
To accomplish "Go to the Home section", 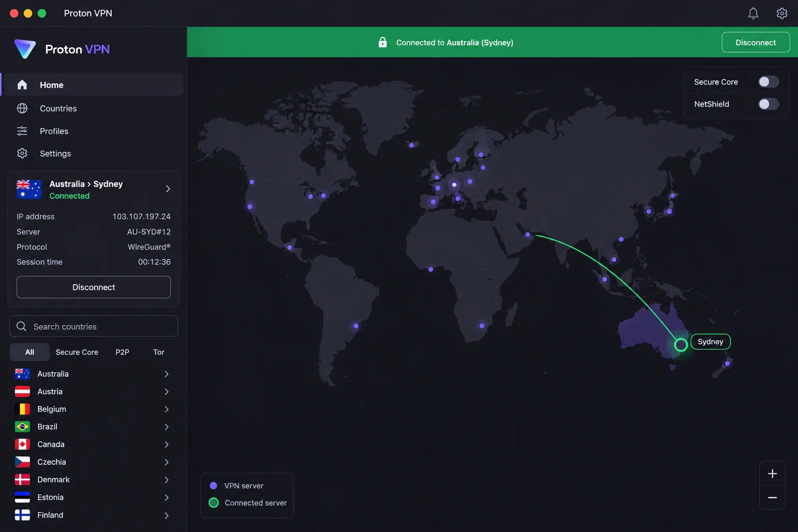I will coord(92,85).
